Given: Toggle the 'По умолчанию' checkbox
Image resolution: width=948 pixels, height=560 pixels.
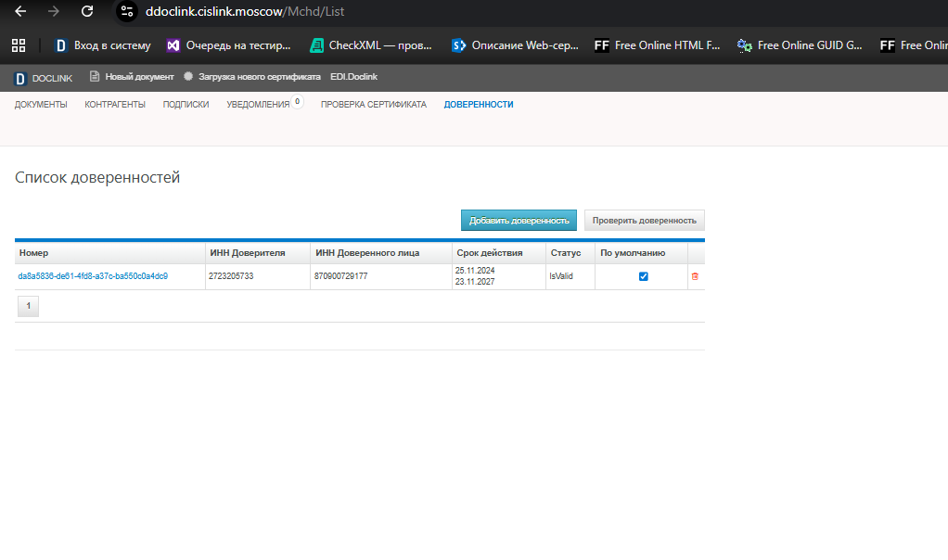Looking at the screenshot, I should coord(644,276).
